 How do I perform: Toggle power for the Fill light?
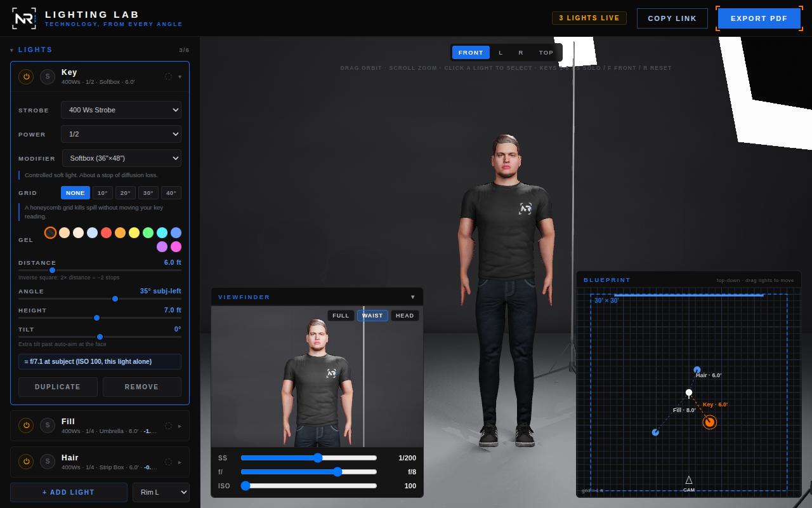26,425
